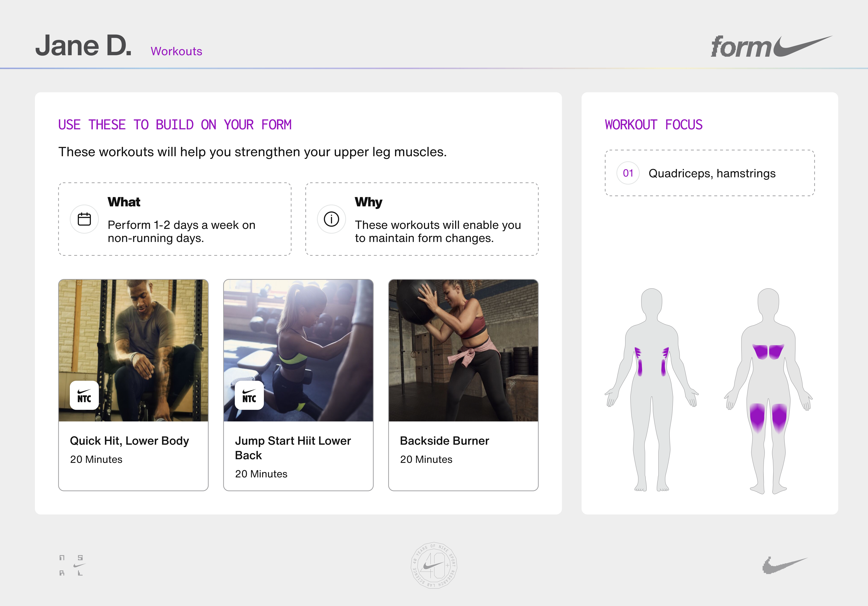Screen dimensions: 868x606
Task: Click the NSRL logo in footer
Action: [72, 565]
